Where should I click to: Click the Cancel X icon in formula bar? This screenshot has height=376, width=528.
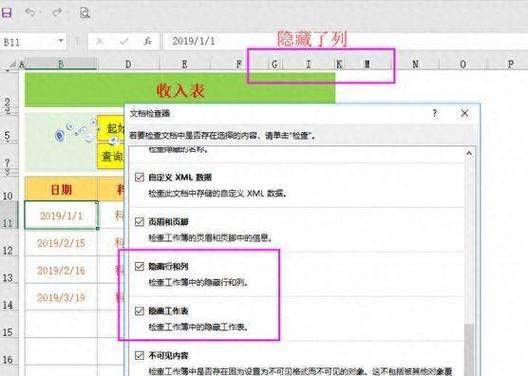click(100, 41)
